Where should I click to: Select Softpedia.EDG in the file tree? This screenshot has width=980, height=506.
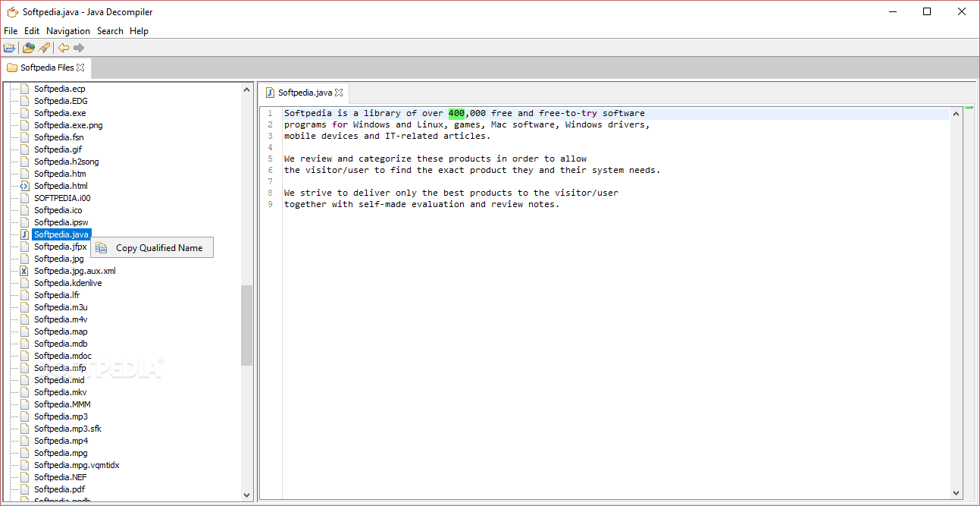(61, 101)
